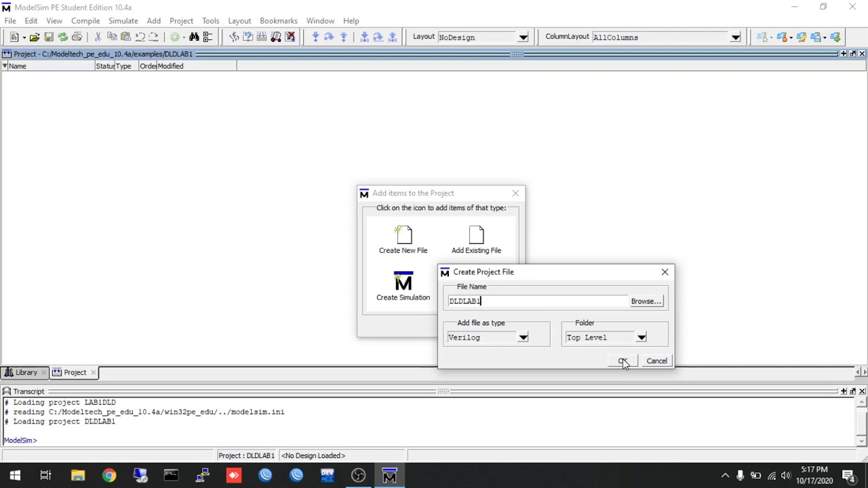The image size is (868, 488).
Task: Click the Save floppy-disk toolbar icon
Action: click(x=49, y=37)
